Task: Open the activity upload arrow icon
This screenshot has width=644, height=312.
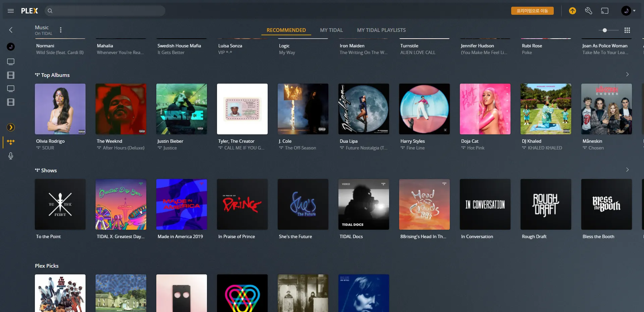Action: [572, 11]
